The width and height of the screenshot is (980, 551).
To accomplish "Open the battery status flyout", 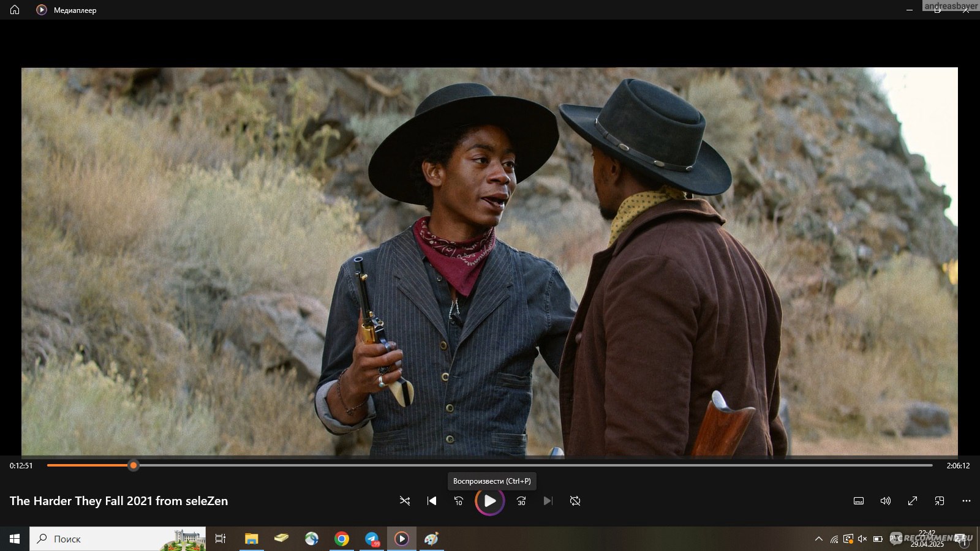I will [x=878, y=539].
